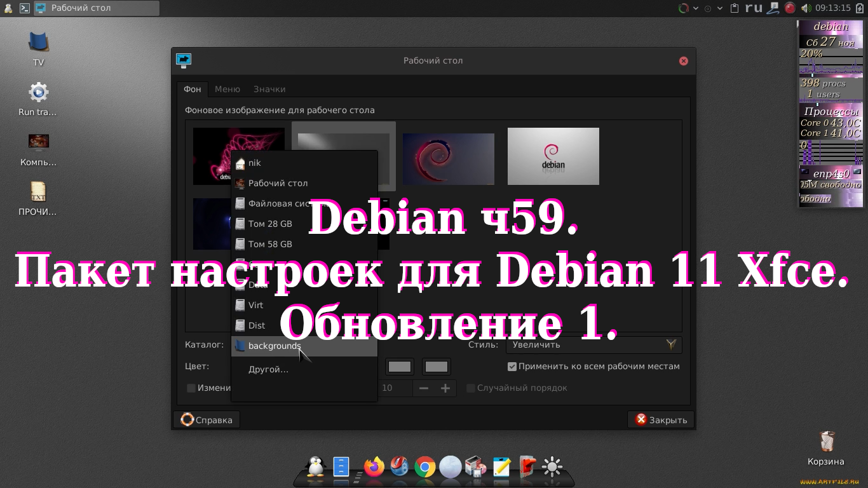Open the disk burning dock icon
This screenshot has height=488, width=868.
(476, 467)
